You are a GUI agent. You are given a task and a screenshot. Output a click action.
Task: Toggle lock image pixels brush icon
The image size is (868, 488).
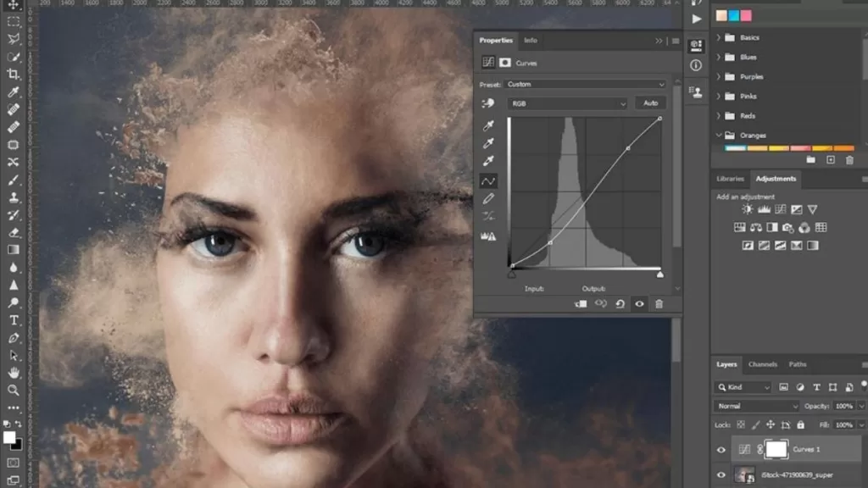(x=755, y=425)
